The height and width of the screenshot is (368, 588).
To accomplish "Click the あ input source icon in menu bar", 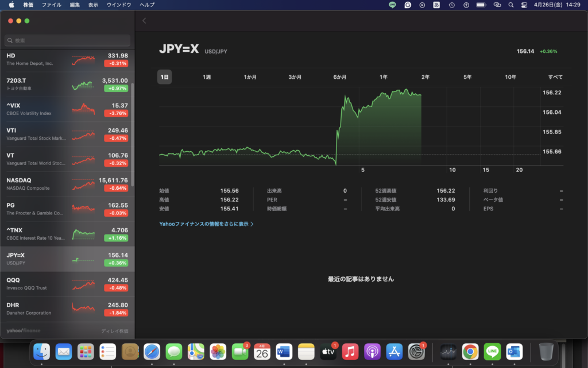I will coord(437,5).
